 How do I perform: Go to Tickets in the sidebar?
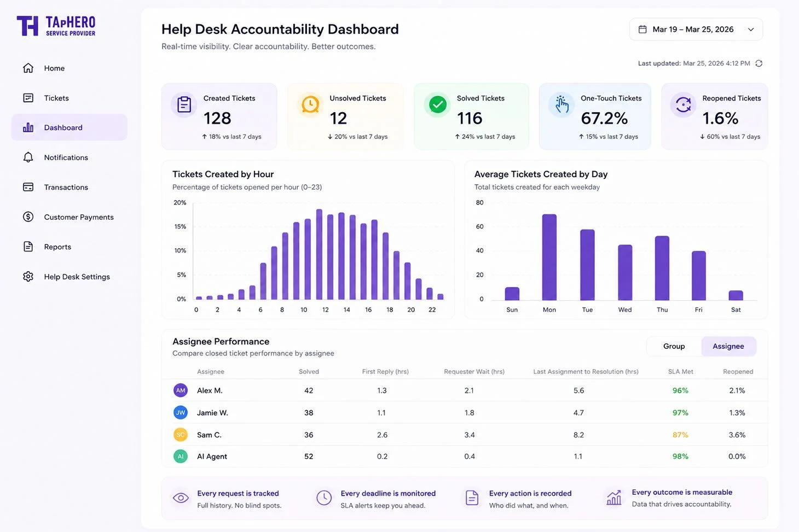70,98
